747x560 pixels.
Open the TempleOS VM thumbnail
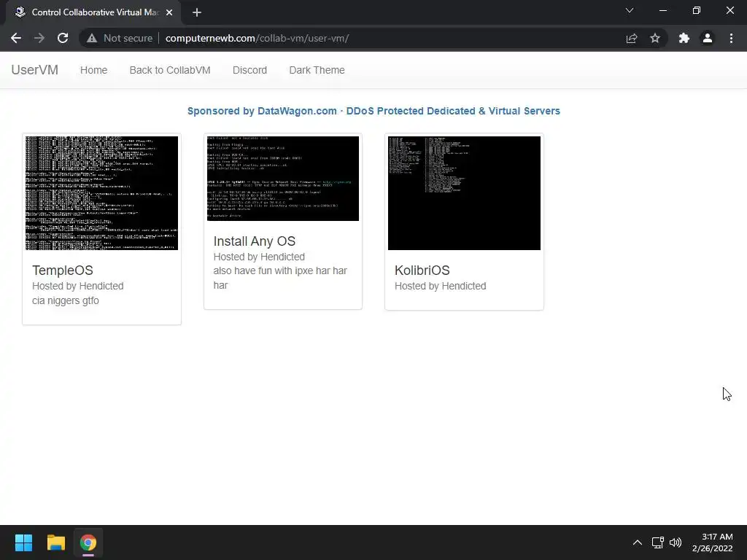101,192
